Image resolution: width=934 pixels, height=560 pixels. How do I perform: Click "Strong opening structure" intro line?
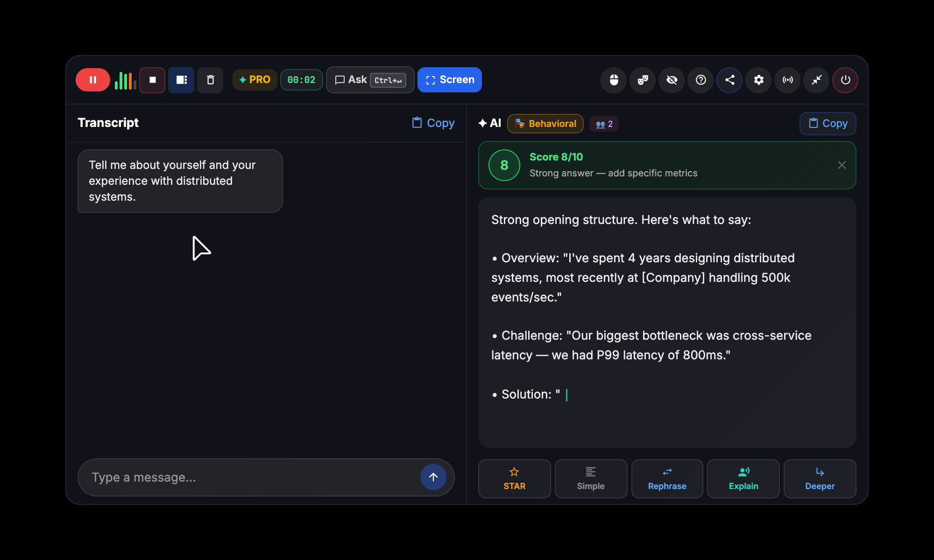point(621,220)
